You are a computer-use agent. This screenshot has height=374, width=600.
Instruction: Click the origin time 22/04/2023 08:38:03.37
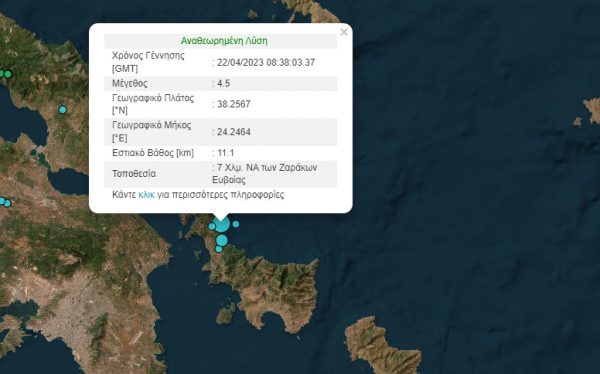(266, 62)
